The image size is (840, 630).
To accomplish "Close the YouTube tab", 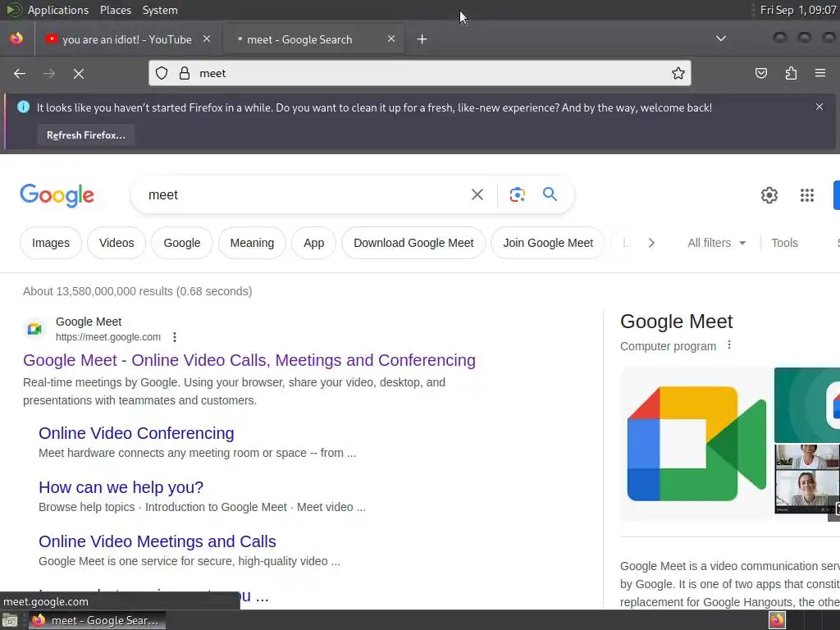I will point(207,39).
